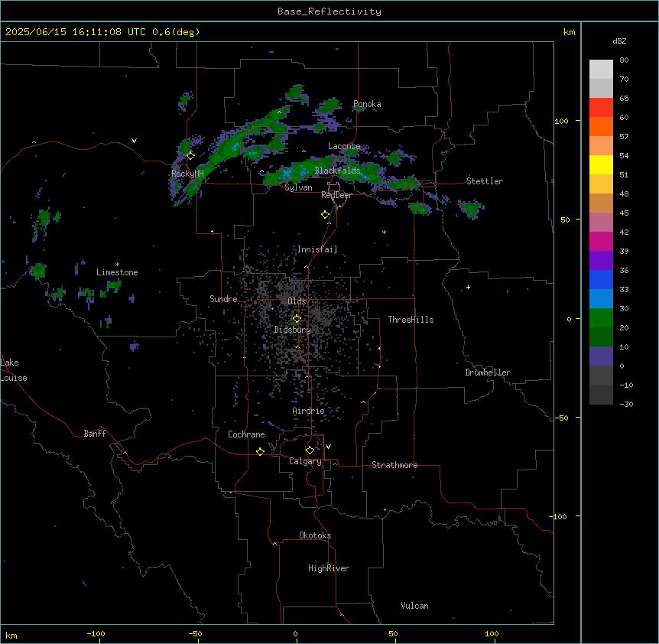Click the HighRiver label
659x644 pixels.
point(329,568)
